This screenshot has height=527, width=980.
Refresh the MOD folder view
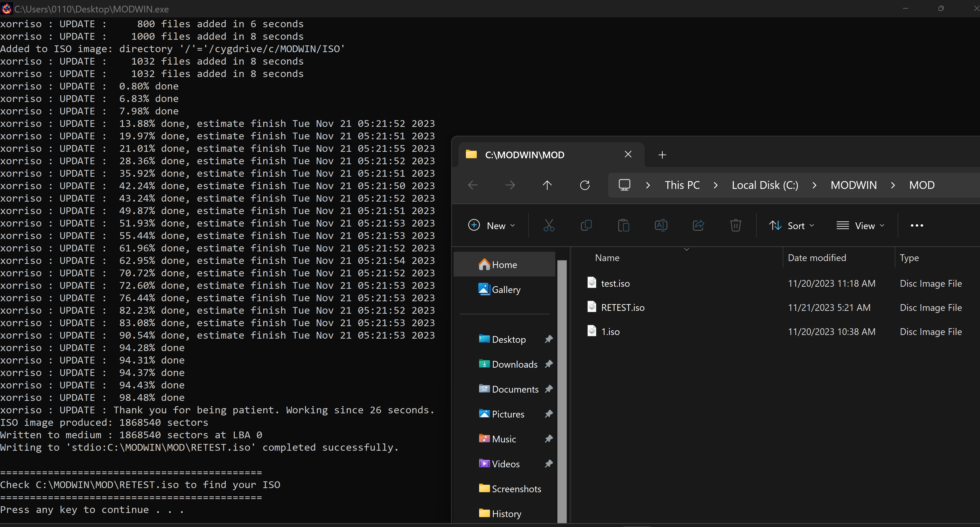[x=585, y=185]
